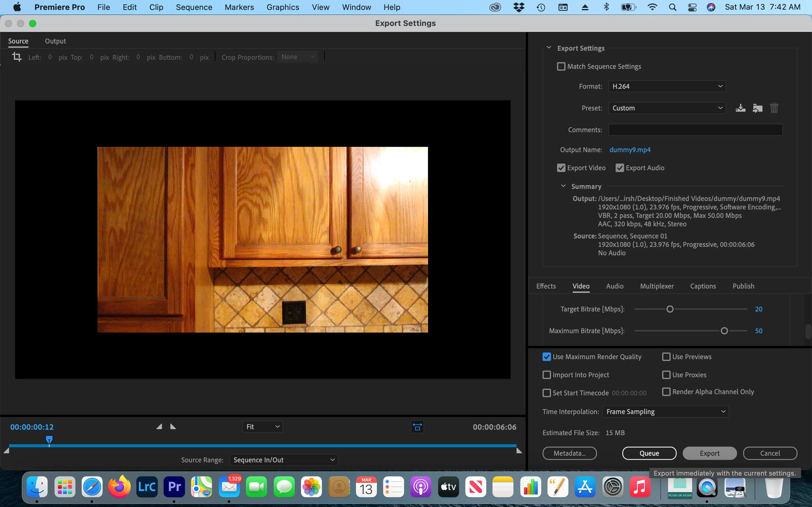Toggle the aspect ratio correction icon
Image resolution: width=812 pixels, height=507 pixels.
point(417,427)
